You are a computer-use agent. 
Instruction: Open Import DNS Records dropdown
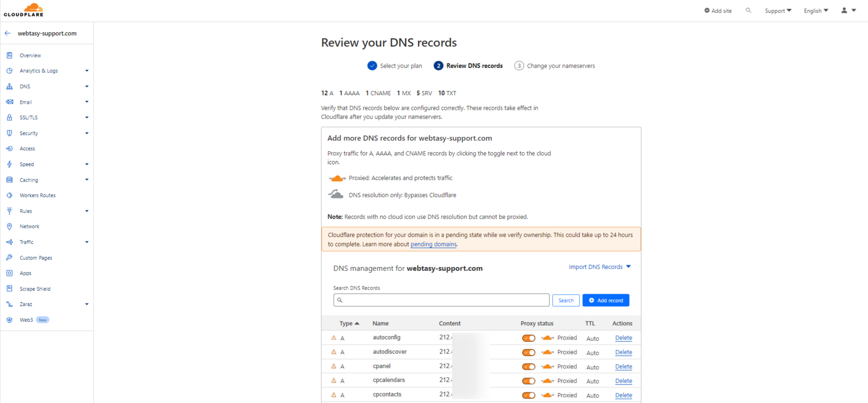(600, 267)
